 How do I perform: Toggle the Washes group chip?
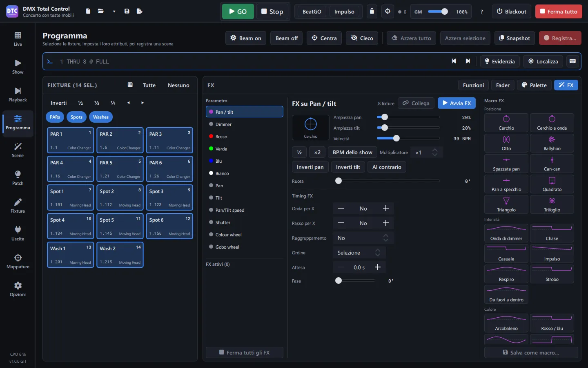click(x=101, y=117)
